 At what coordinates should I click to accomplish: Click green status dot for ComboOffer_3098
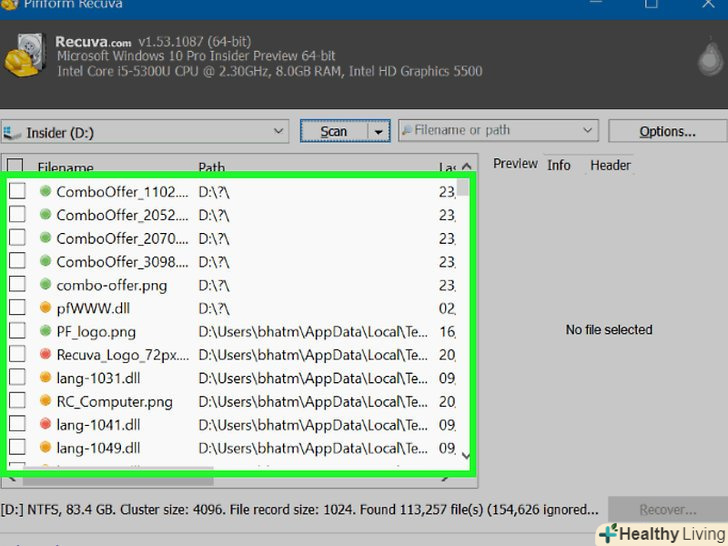[45, 260]
